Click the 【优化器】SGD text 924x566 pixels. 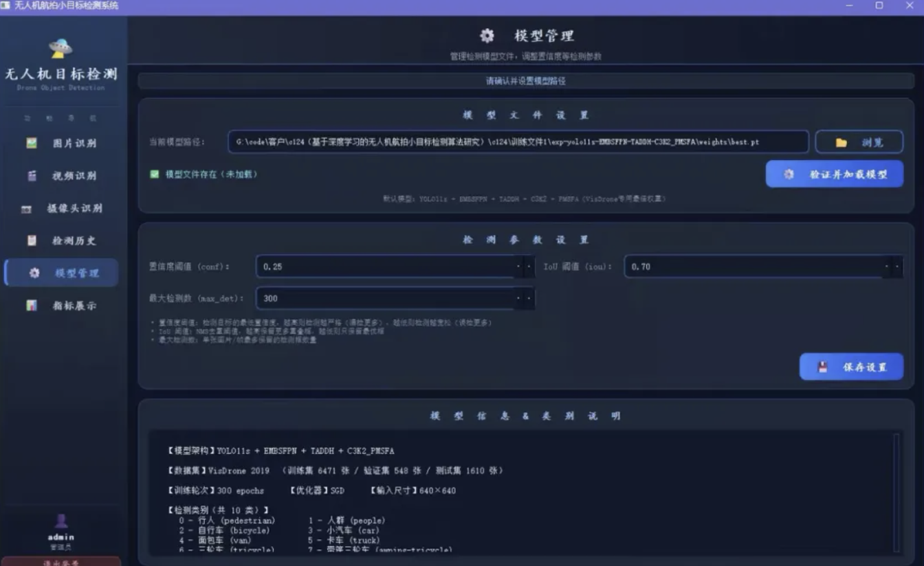click(x=317, y=490)
